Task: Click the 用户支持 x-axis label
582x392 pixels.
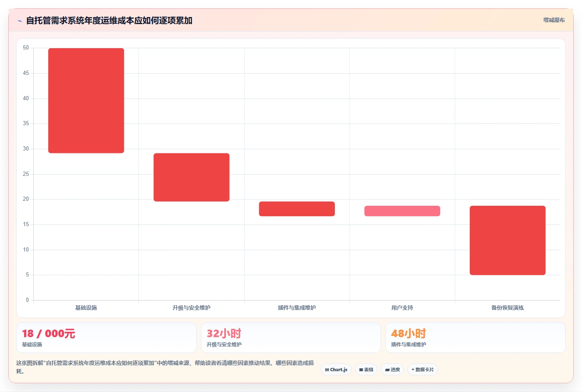Action: 402,308
